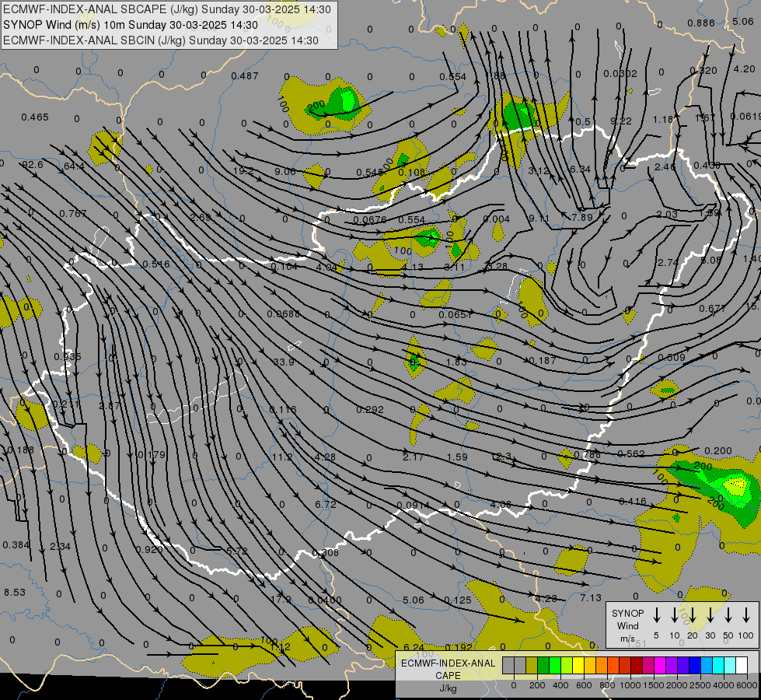Click the 0.487 value near the top
The width and height of the screenshot is (761, 700).
245,75
